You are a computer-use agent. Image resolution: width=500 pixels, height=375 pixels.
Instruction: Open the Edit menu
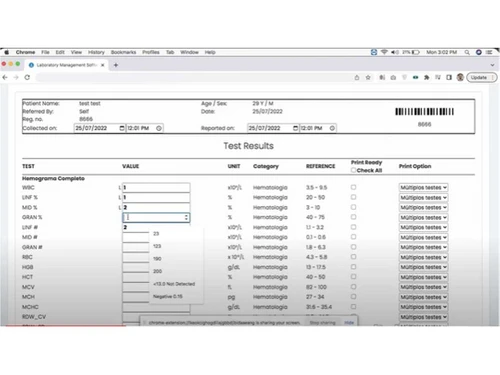pos(60,52)
